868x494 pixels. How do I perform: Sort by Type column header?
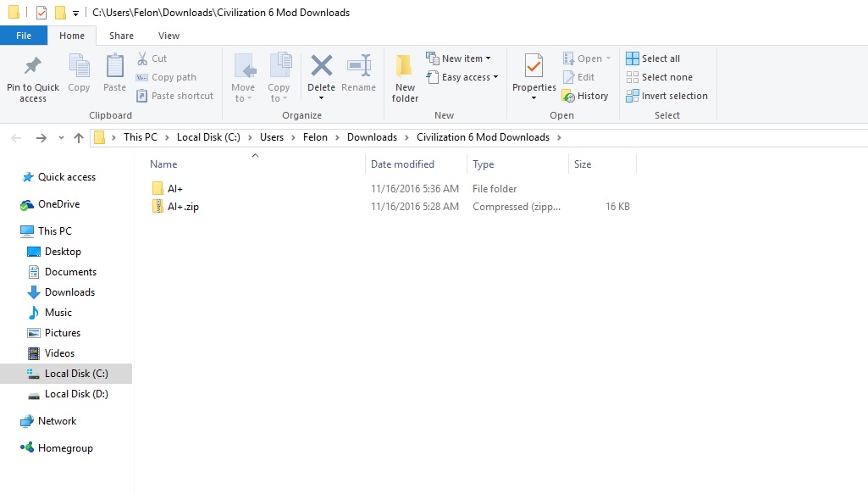(484, 164)
